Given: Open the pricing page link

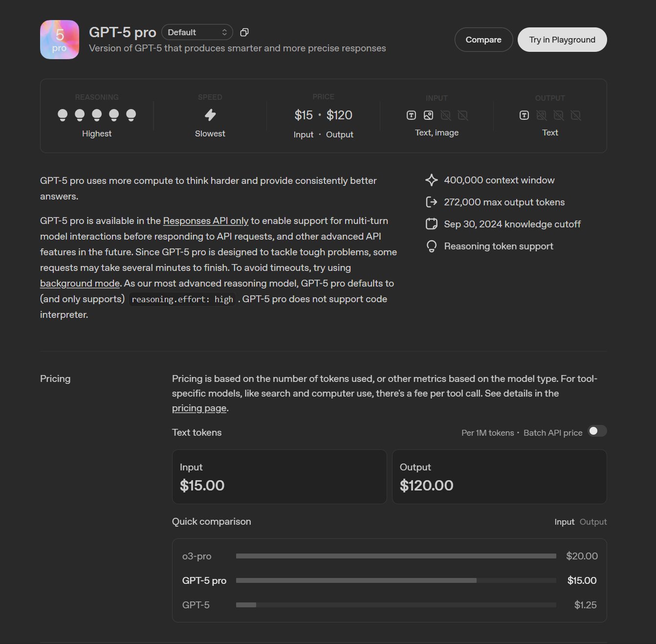Looking at the screenshot, I should point(199,408).
